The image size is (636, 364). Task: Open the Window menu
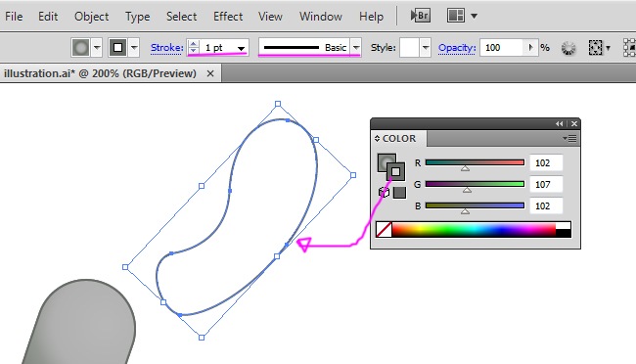[x=320, y=17]
